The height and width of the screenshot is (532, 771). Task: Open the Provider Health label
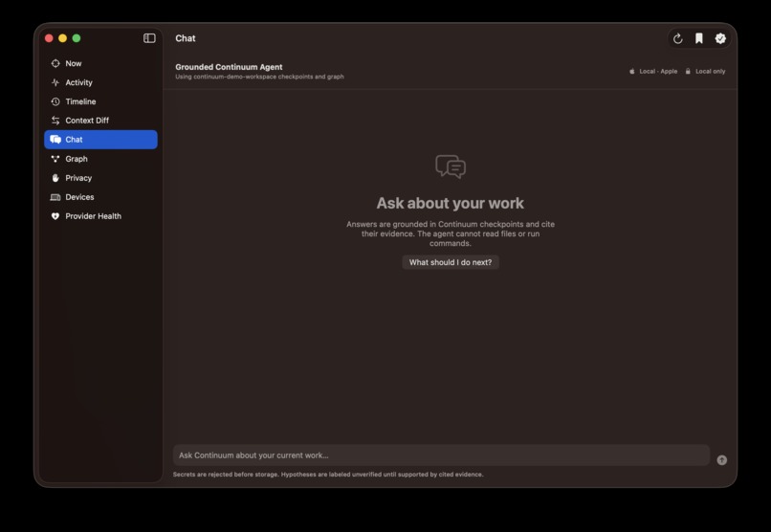pyautogui.click(x=94, y=216)
